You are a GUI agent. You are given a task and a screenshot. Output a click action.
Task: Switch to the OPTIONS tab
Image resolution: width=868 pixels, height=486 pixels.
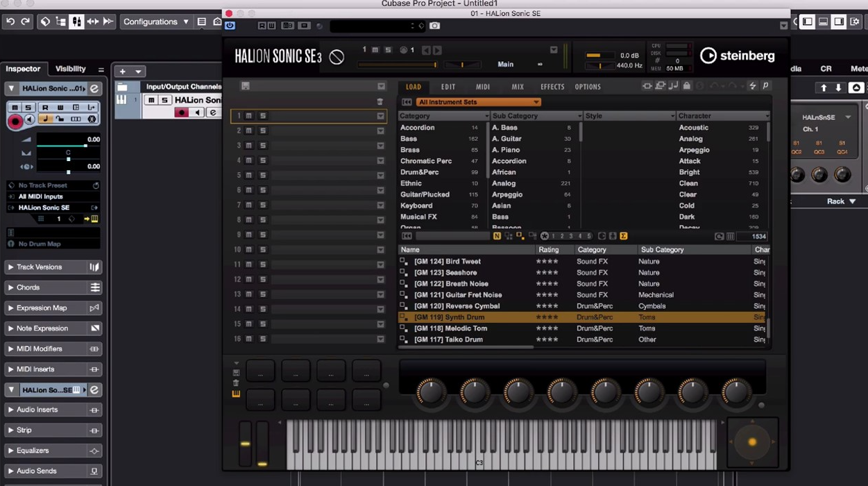(588, 87)
